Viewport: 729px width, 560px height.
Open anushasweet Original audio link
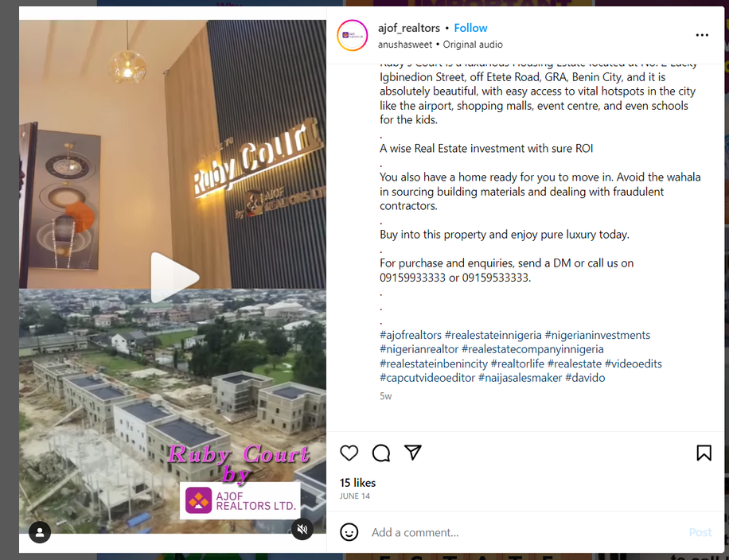[440, 45]
